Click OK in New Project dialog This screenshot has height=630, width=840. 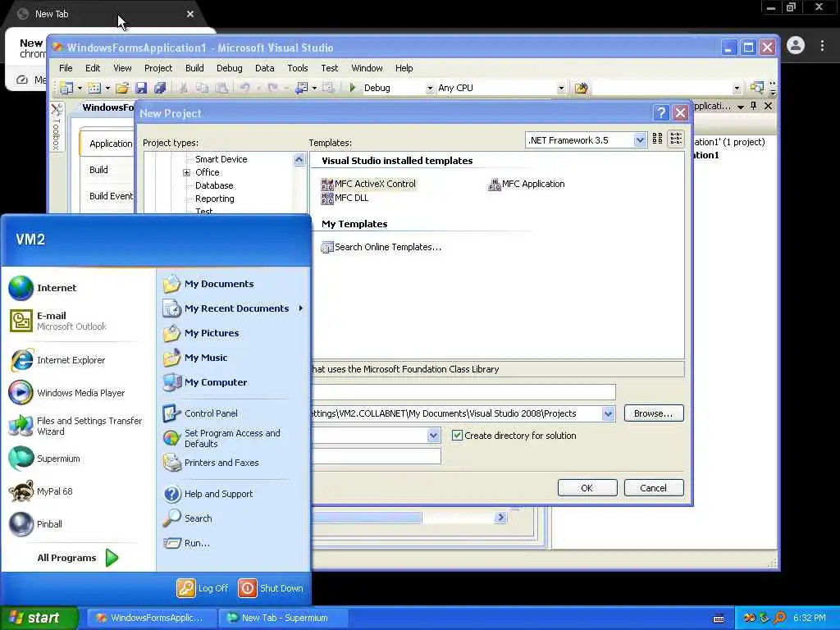point(587,488)
